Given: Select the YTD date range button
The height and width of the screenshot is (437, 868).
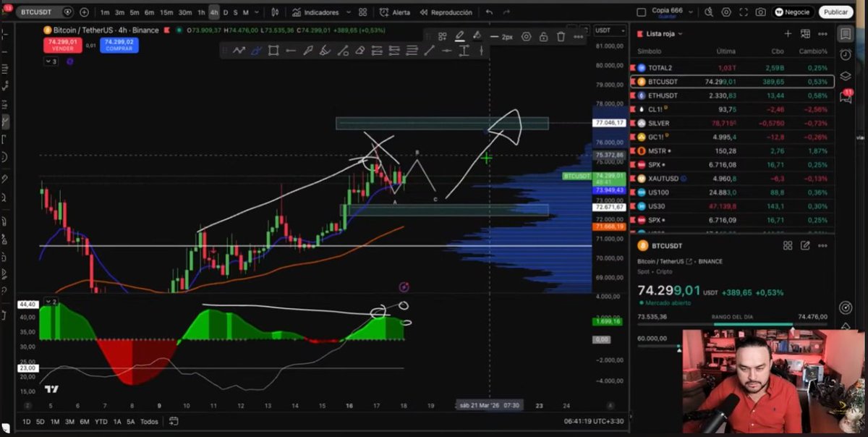Looking at the screenshot, I should click(101, 422).
